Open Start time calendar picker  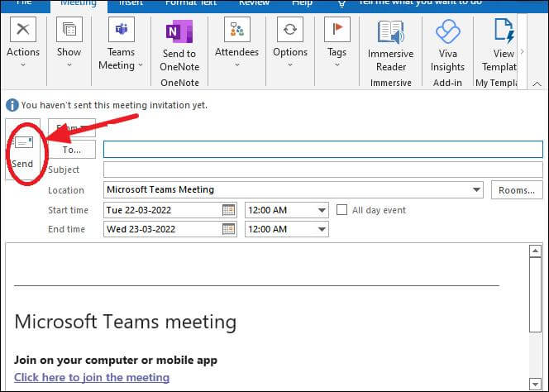tap(229, 210)
